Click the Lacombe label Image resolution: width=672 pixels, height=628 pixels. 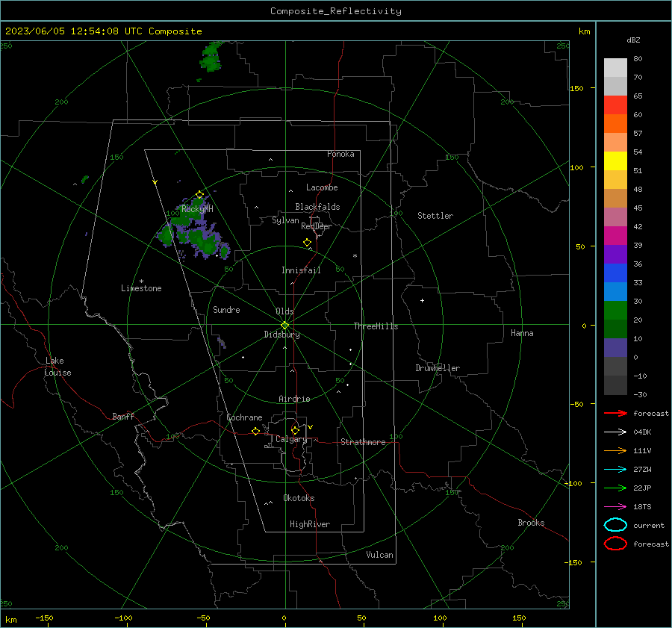tap(322, 187)
